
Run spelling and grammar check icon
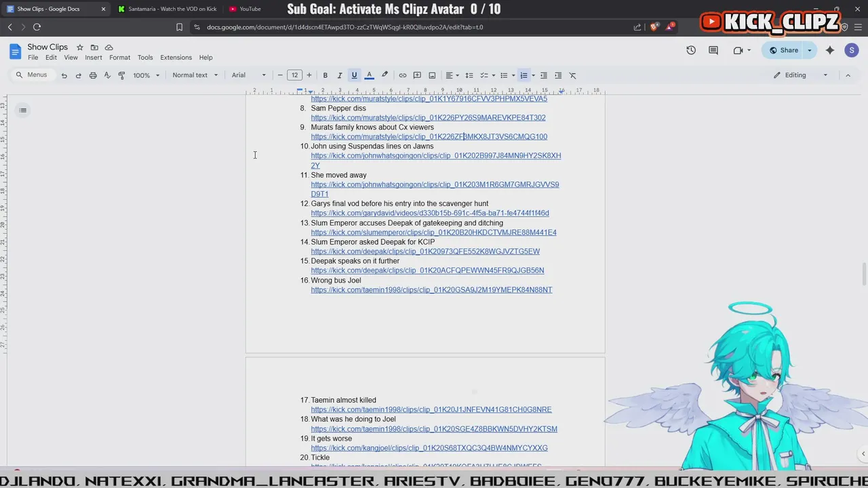pyautogui.click(x=107, y=75)
